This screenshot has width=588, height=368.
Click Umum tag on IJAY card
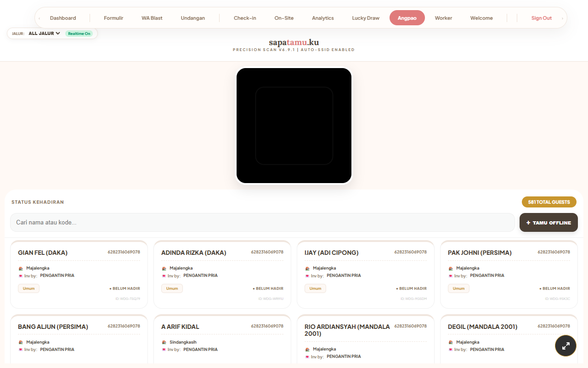(x=315, y=288)
